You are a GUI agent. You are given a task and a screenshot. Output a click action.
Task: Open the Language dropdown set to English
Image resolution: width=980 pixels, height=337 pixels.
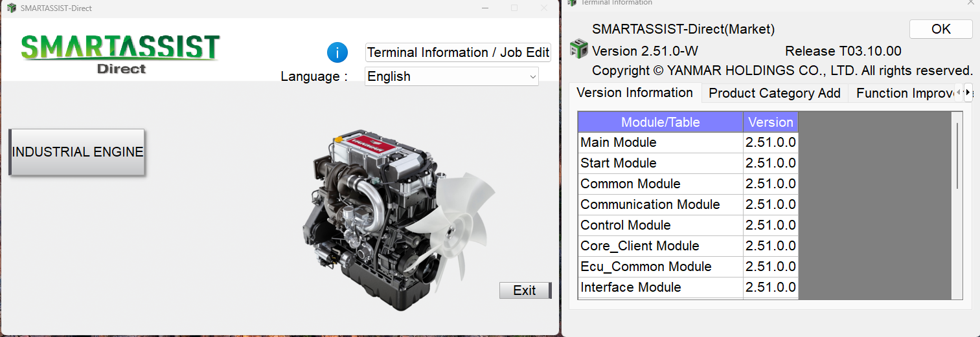tap(451, 76)
